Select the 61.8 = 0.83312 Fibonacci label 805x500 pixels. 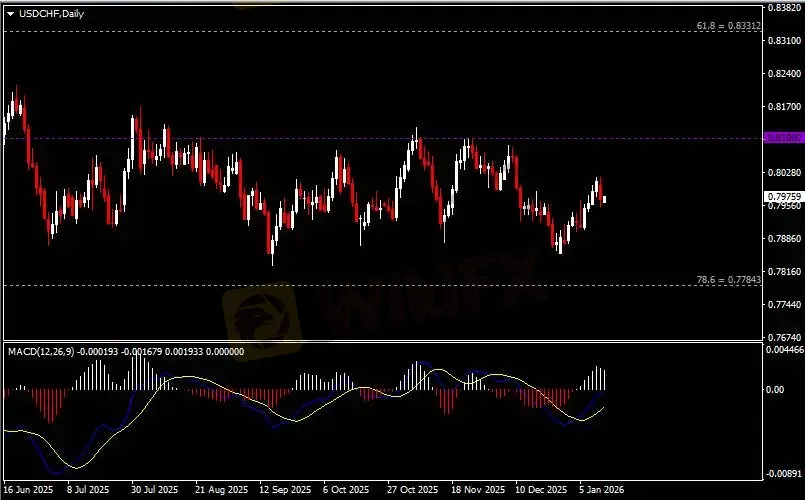tap(729, 26)
